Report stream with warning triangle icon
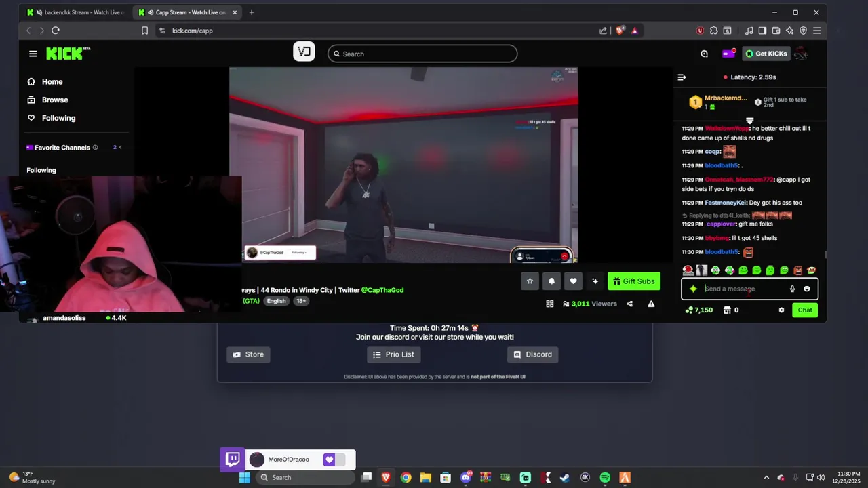868x488 pixels. tap(651, 304)
